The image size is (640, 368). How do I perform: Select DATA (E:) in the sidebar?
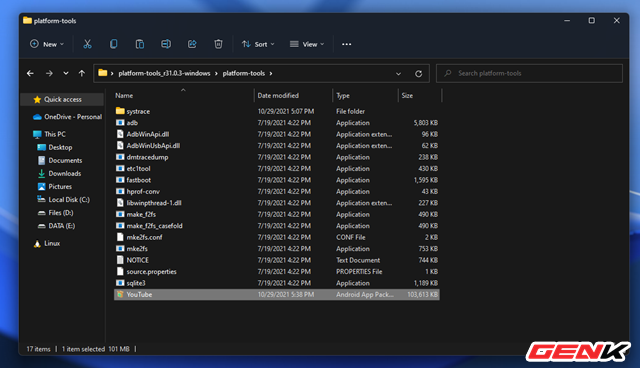point(62,226)
